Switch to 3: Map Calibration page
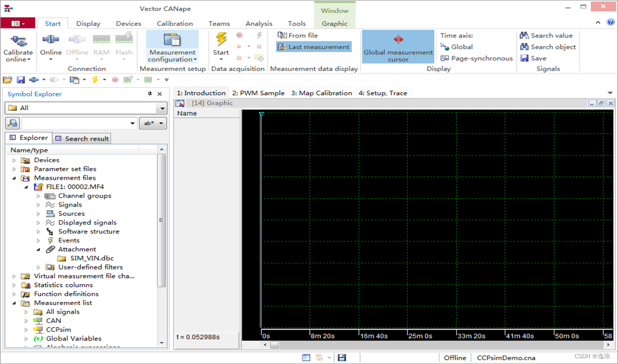 pos(321,93)
